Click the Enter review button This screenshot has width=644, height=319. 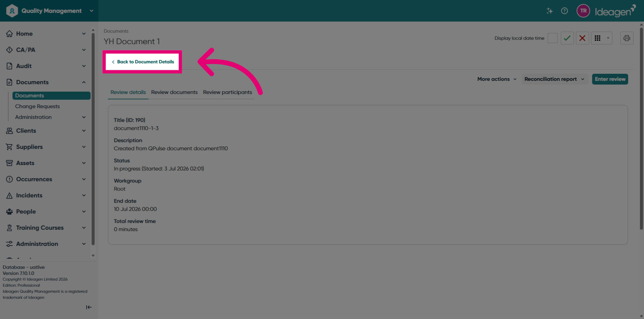[x=610, y=79]
